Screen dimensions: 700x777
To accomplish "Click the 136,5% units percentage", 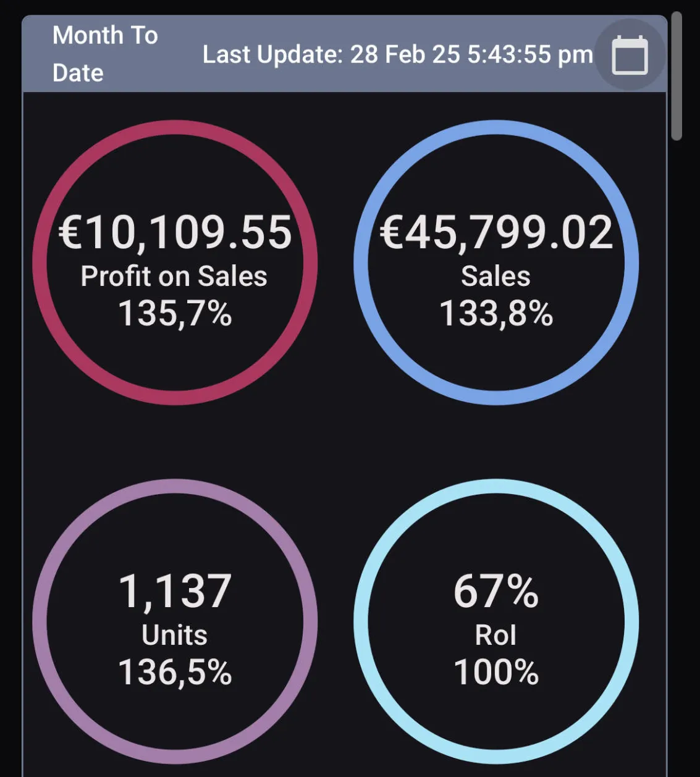I will [x=175, y=672].
